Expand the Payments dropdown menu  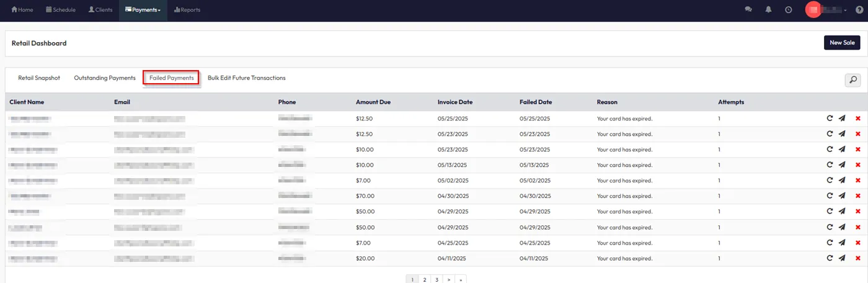[143, 10]
